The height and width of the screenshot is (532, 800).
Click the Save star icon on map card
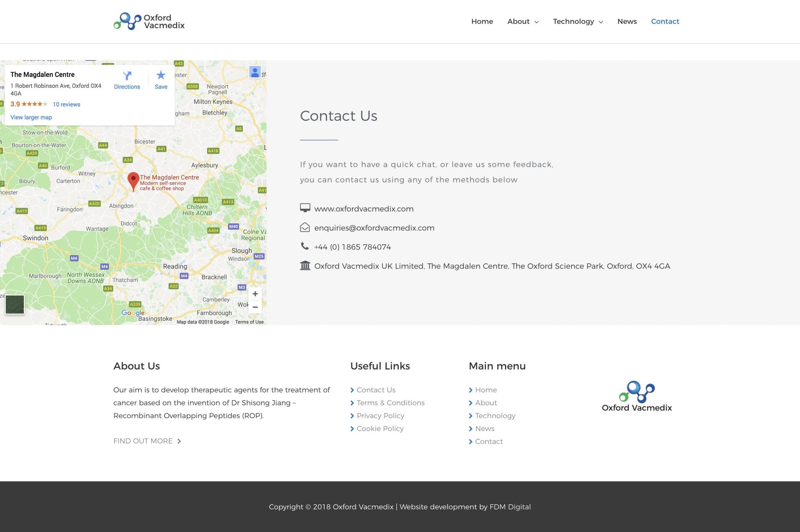(x=161, y=75)
